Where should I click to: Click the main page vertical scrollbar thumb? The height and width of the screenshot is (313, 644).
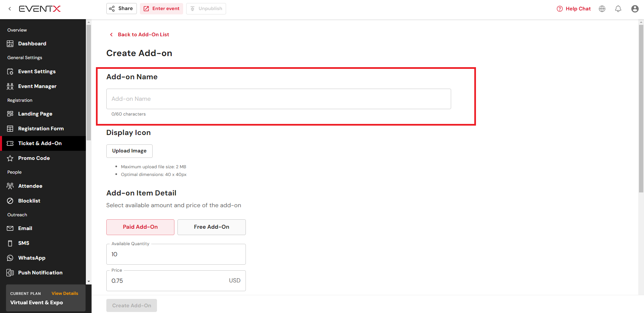pyautogui.click(x=641, y=108)
